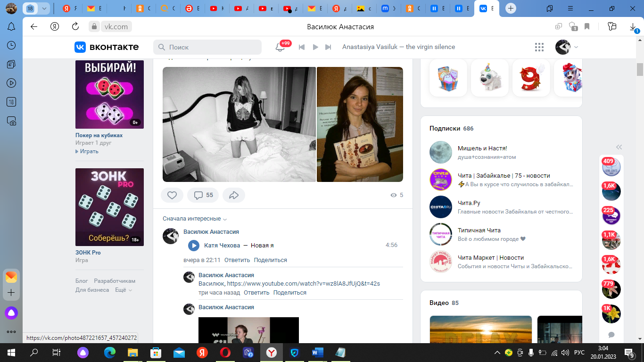
Task: Bookmark this page icon
Action: pos(587,27)
